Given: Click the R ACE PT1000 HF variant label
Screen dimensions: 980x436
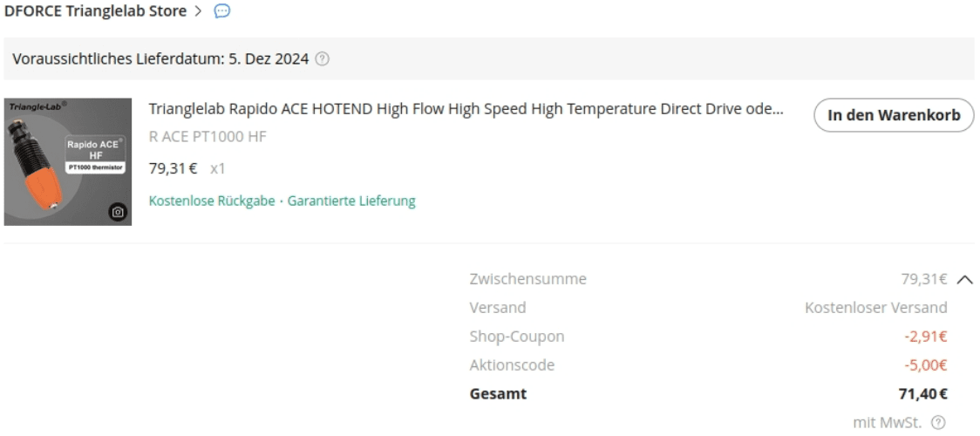Looking at the screenshot, I should tap(208, 137).
